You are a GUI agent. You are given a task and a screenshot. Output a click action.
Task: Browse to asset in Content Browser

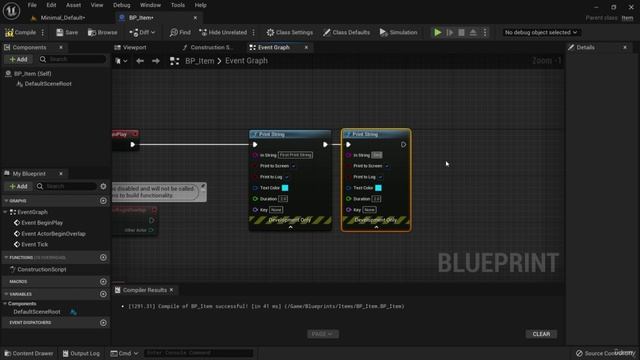(102, 32)
